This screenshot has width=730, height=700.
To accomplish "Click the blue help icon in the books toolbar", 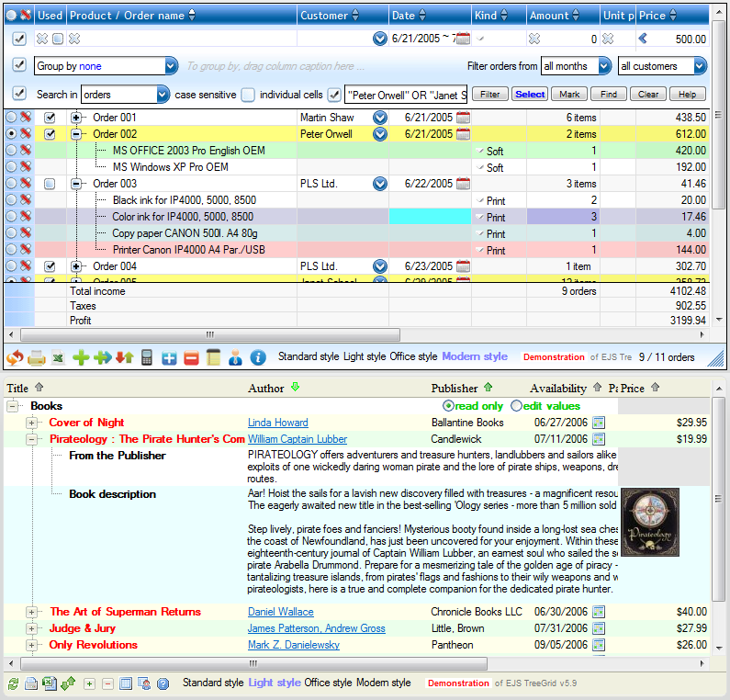I will click(x=163, y=683).
